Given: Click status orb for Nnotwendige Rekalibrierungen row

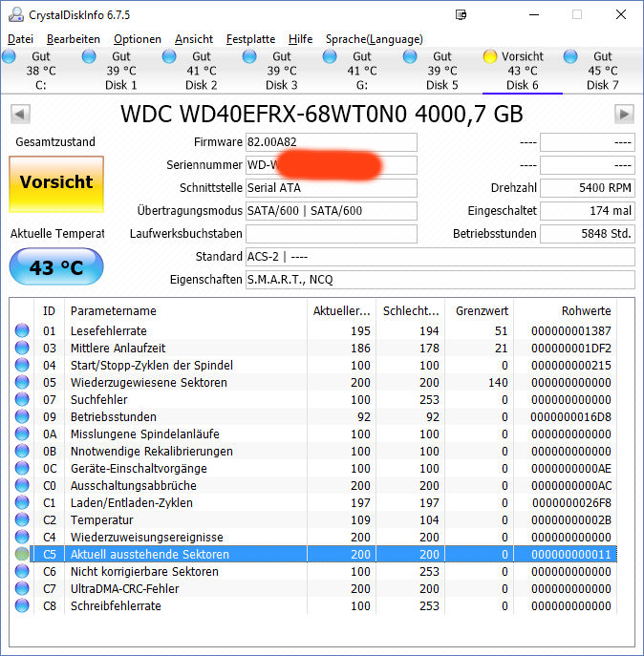Looking at the screenshot, I should coord(22,451).
